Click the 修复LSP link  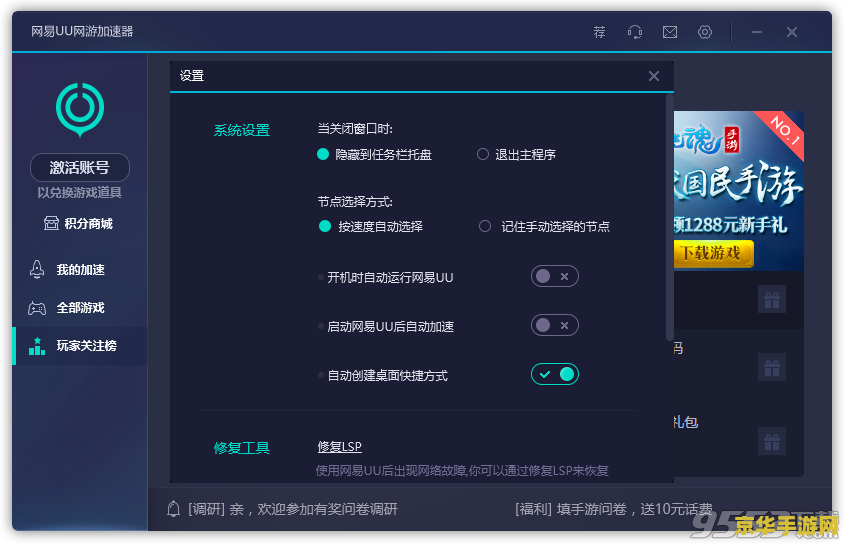pos(340,447)
